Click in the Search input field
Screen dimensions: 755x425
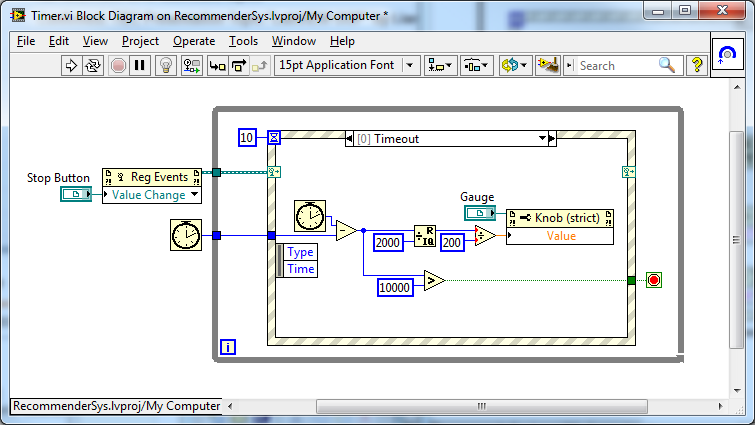coord(615,66)
